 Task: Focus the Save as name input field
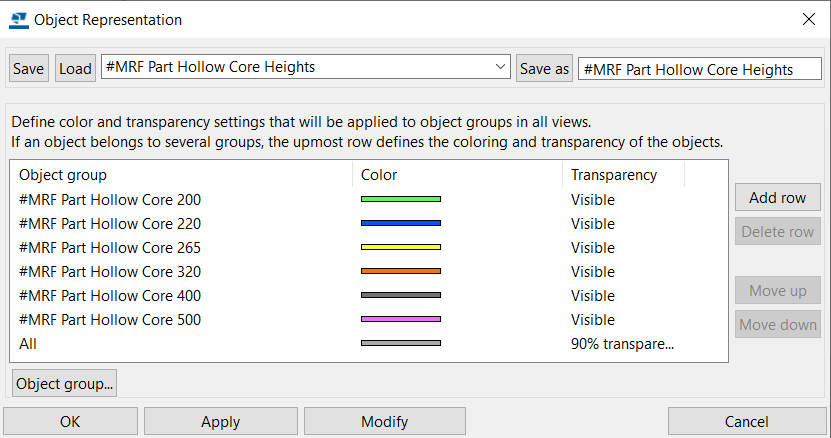pyautogui.click(x=700, y=69)
